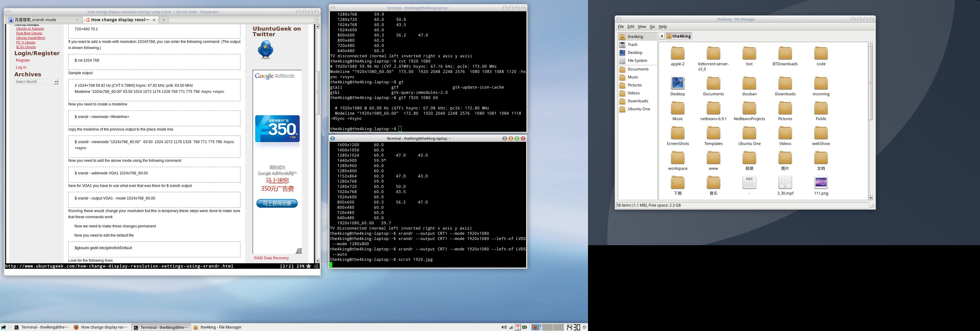Open the calendar date tray icon

[x=518, y=327]
